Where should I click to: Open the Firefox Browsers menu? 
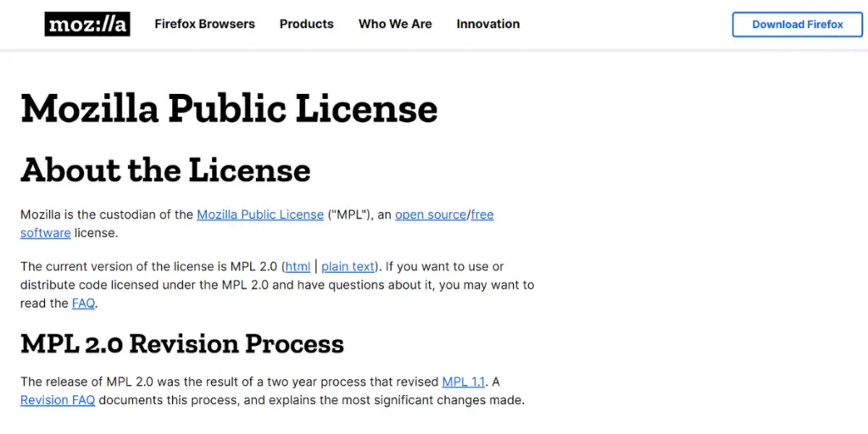click(x=205, y=24)
